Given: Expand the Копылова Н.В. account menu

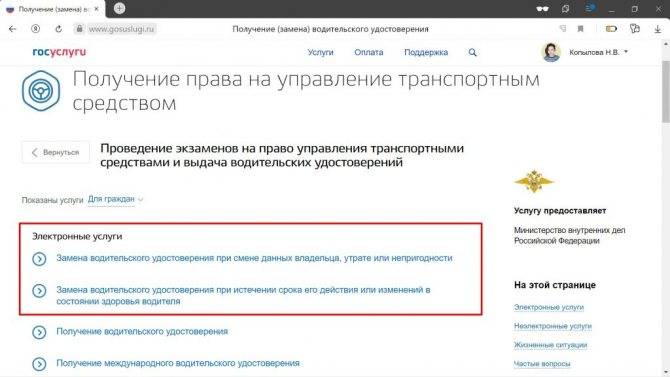Looking at the screenshot, I should click(598, 52).
